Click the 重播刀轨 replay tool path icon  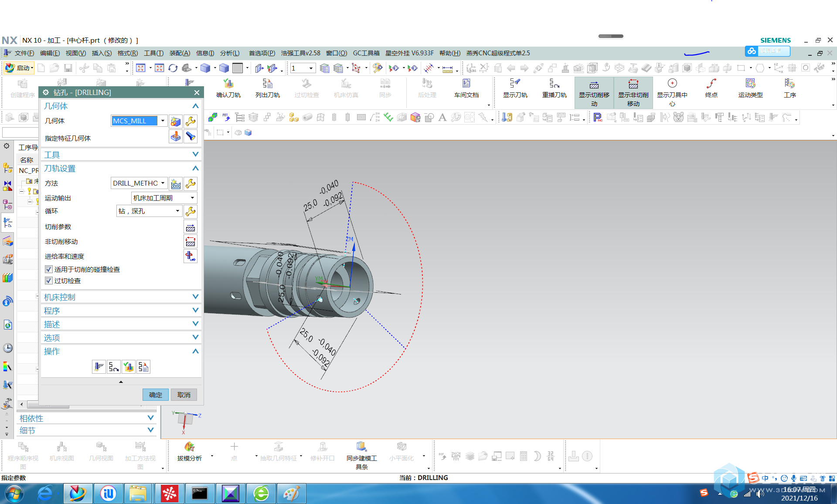pyautogui.click(x=554, y=88)
